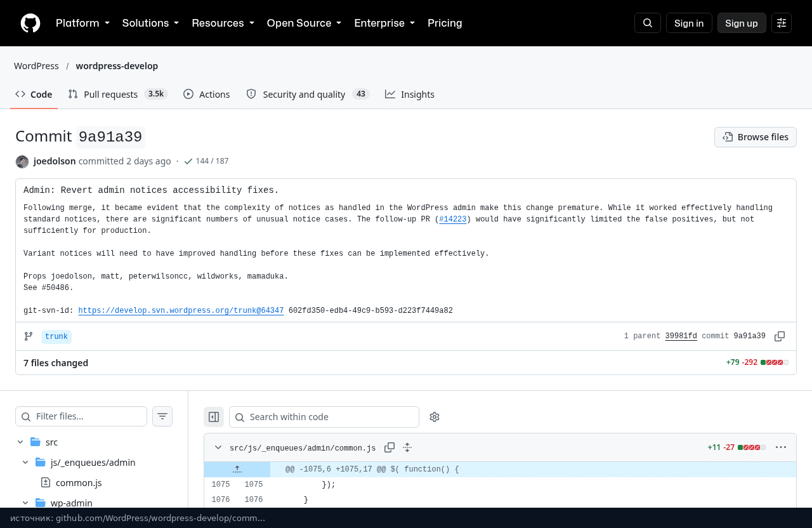Viewport: 812px width, 528px height.
Task: Select the trunk branch label
Action: (56, 336)
